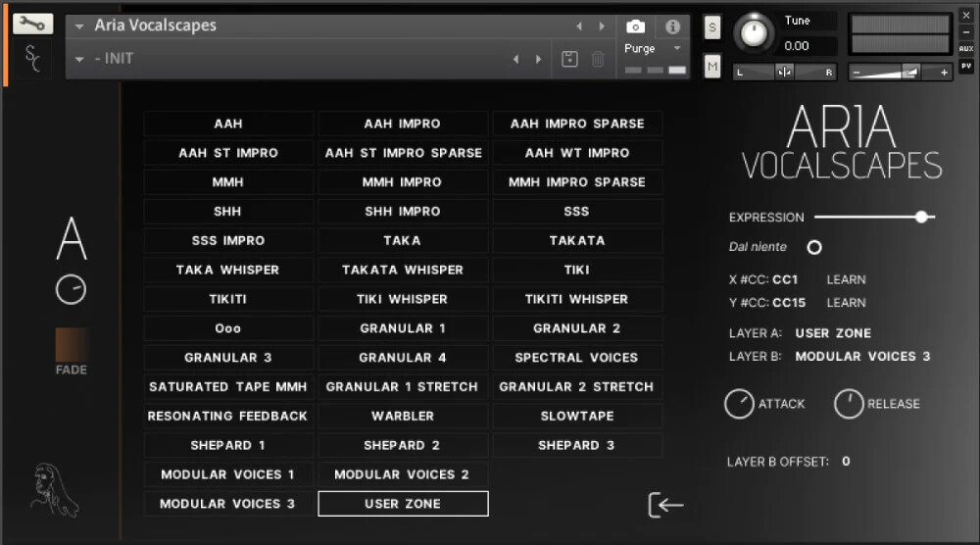Select Ooo sound
Screen dimensions: 980x545
[x=228, y=328]
